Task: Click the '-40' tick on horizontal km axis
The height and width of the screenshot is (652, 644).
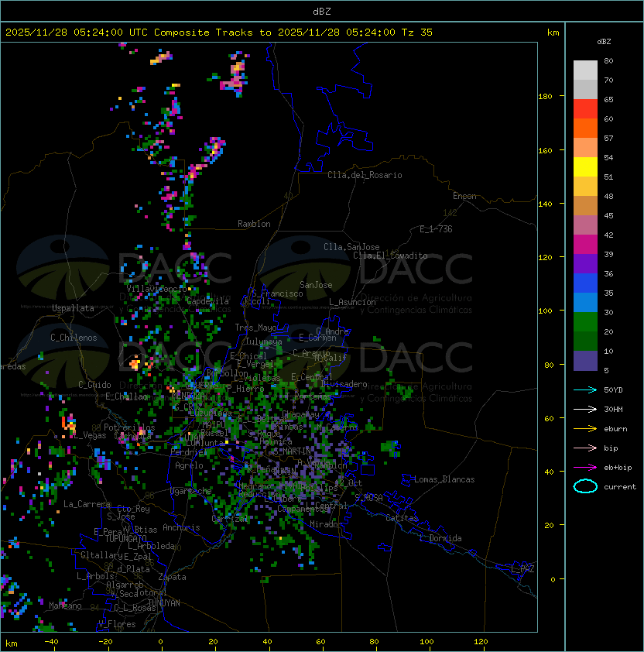Action: (x=51, y=642)
